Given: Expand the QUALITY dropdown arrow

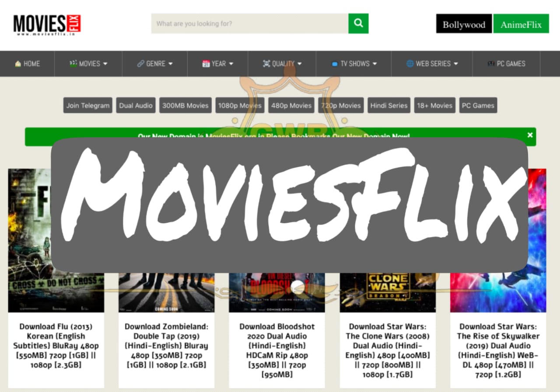Looking at the screenshot, I should click(300, 64).
